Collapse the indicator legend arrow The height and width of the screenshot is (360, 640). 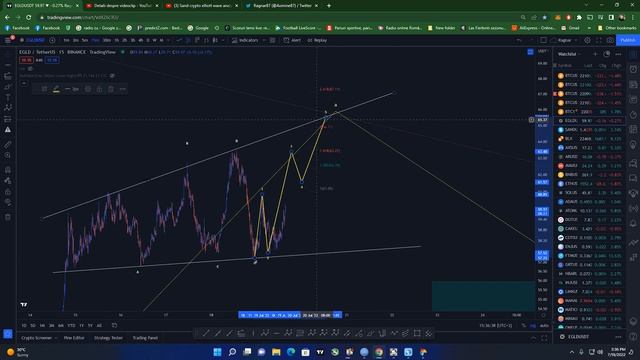24,83
